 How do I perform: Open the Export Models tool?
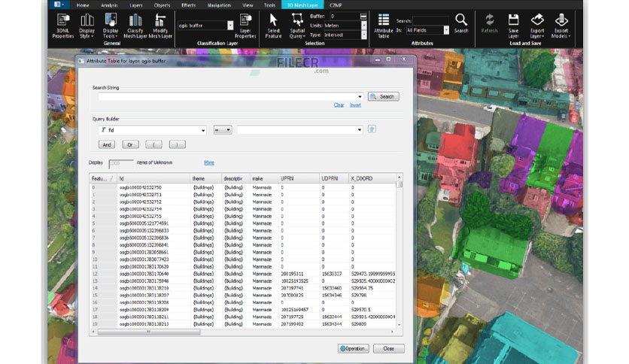(x=561, y=26)
